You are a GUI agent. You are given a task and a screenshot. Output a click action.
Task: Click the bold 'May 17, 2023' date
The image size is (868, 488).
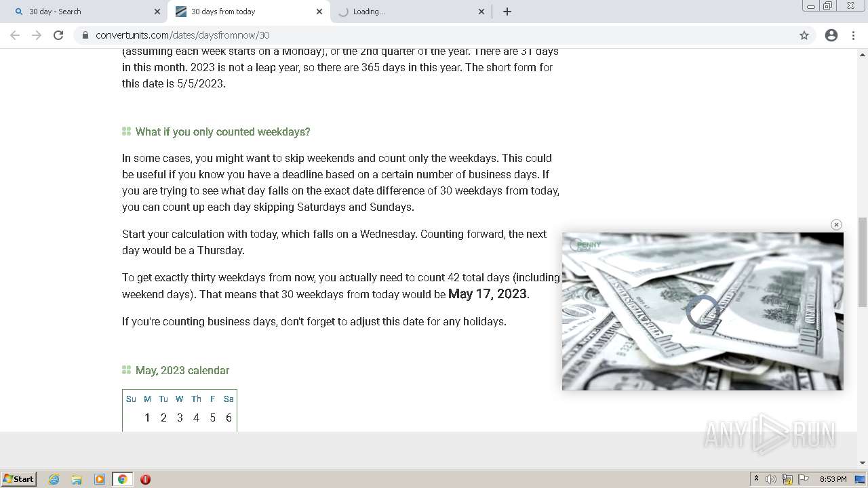point(488,293)
